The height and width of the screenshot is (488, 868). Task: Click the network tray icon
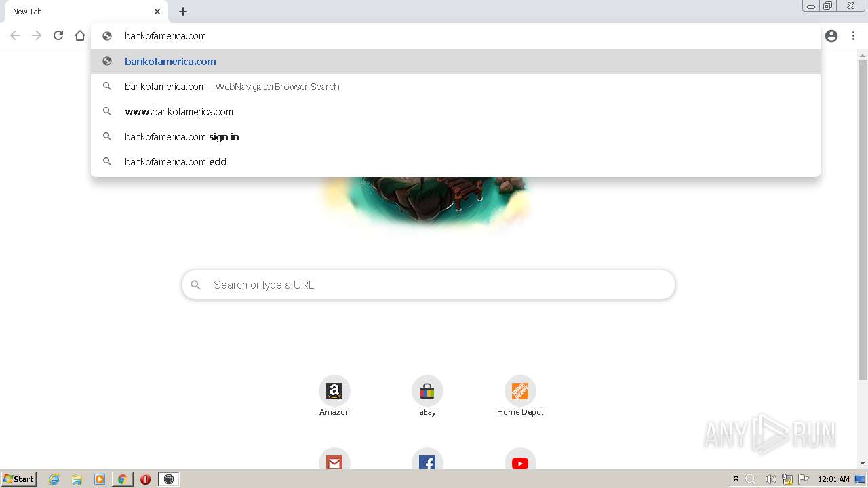[x=787, y=479]
